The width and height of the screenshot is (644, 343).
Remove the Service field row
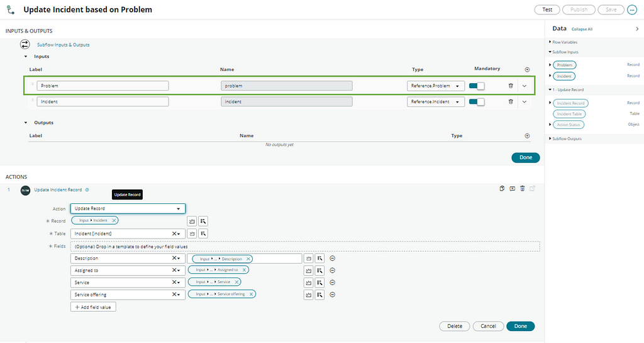(x=333, y=283)
